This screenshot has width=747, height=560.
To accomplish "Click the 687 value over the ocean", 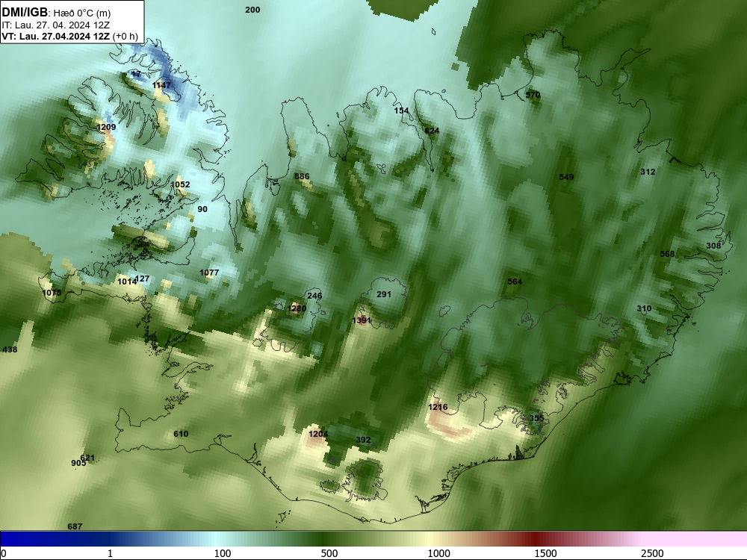I will pyautogui.click(x=75, y=526).
